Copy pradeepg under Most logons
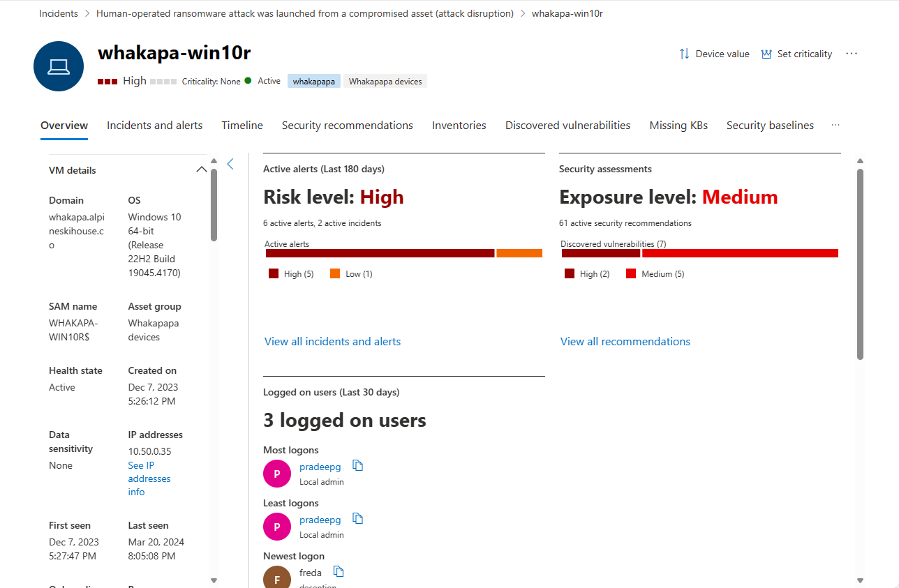Screen dimensions: 899x588 358,466
